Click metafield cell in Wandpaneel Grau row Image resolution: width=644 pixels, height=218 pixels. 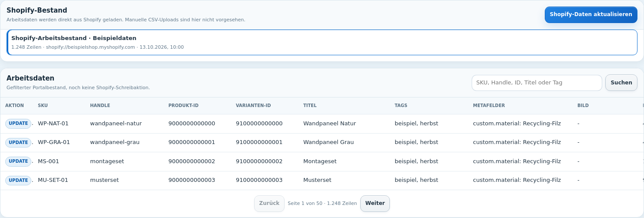[517, 142]
